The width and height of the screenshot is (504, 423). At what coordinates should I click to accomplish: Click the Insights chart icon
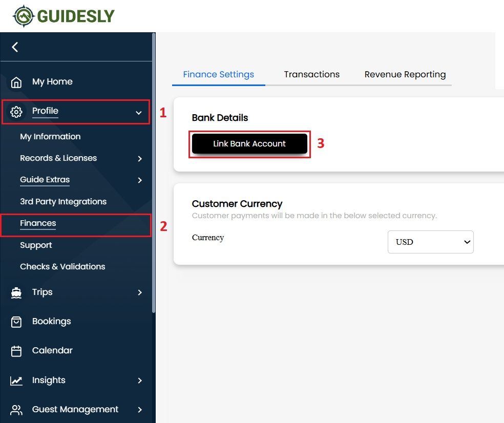pos(16,380)
